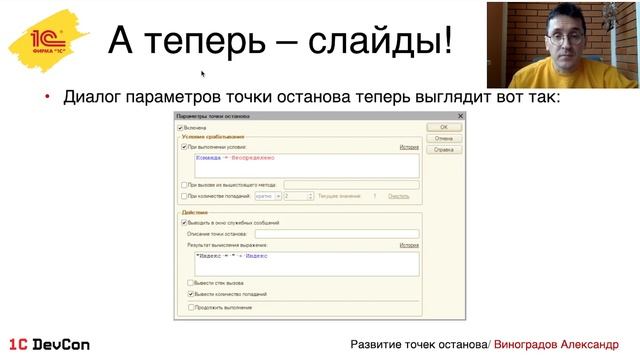The width and height of the screenshot is (640, 360).
Task: Open the 'История' link above the expression result field
Action: tap(409, 245)
